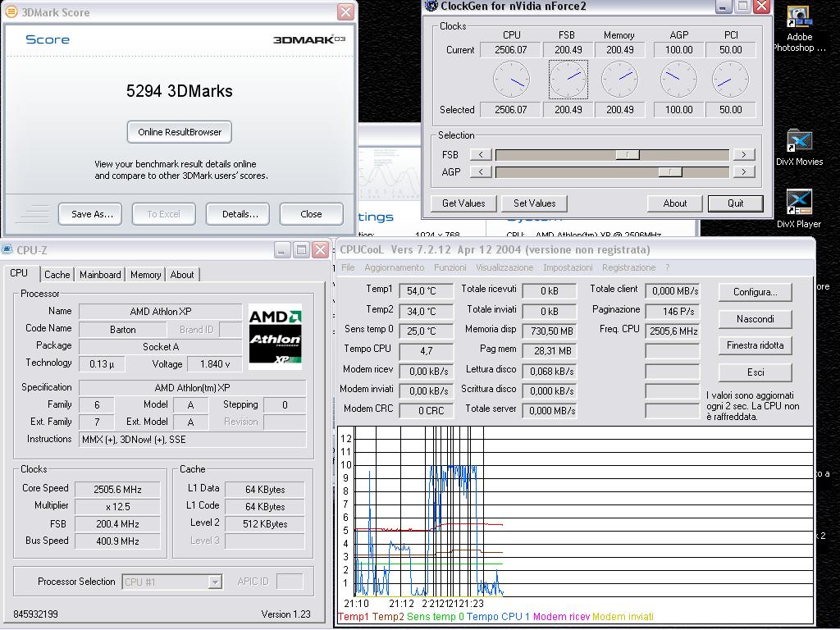Click the Multiplier value x 12.5

118,507
